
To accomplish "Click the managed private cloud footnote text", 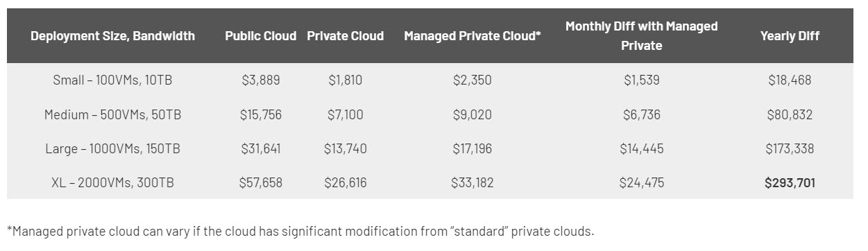I will (x=300, y=231).
